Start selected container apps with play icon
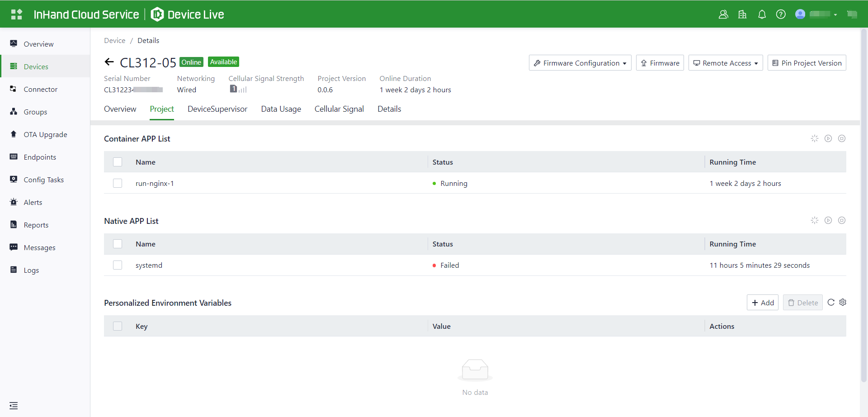This screenshot has width=868, height=417. pyautogui.click(x=828, y=138)
